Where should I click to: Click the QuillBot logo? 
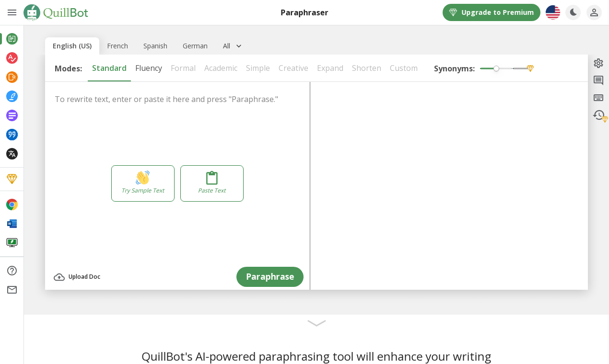tap(56, 12)
